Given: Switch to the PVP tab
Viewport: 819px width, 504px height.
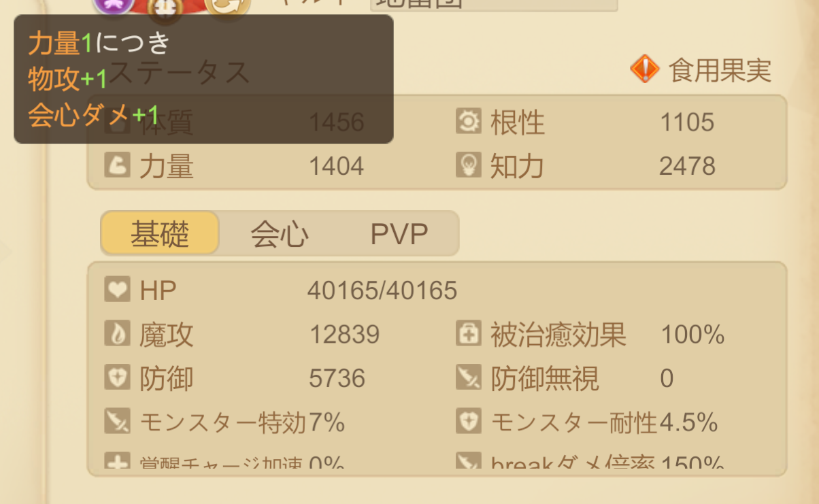Looking at the screenshot, I should (399, 234).
